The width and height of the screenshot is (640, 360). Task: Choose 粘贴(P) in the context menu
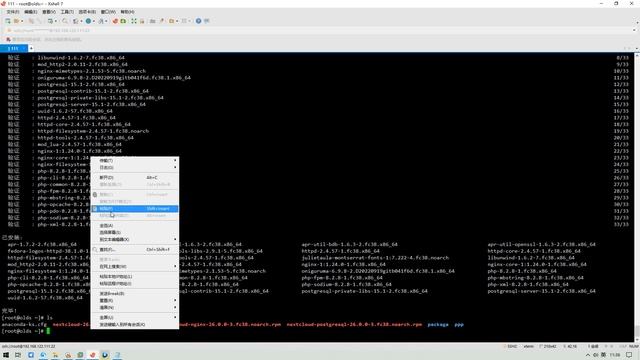coord(134,209)
